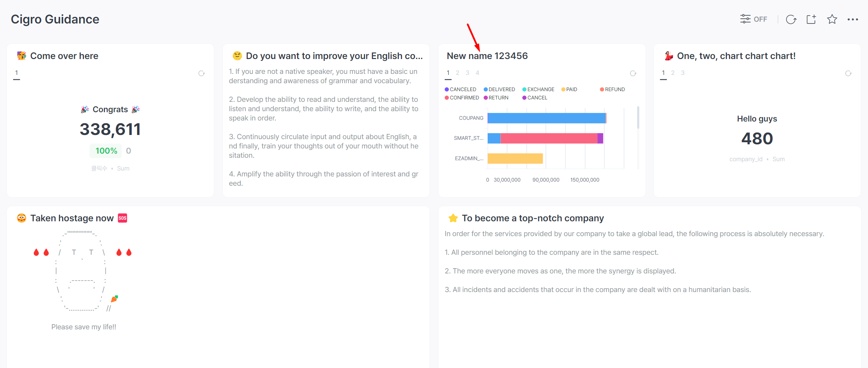Image resolution: width=868 pixels, height=368 pixels.
Task: Click the 338,611 Congrats value
Action: 110,129
